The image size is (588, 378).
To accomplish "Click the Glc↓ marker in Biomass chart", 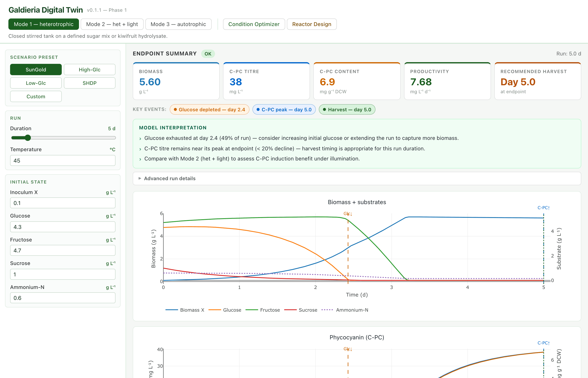I will (348, 214).
